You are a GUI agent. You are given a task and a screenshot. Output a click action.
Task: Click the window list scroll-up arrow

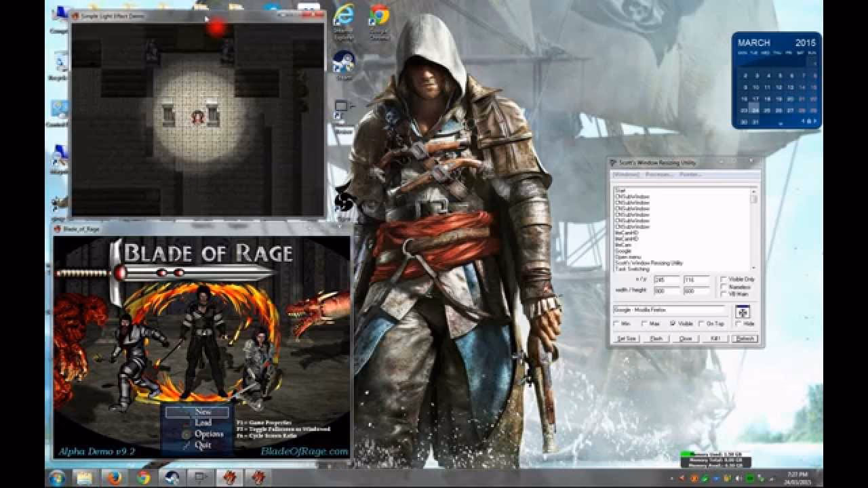753,191
